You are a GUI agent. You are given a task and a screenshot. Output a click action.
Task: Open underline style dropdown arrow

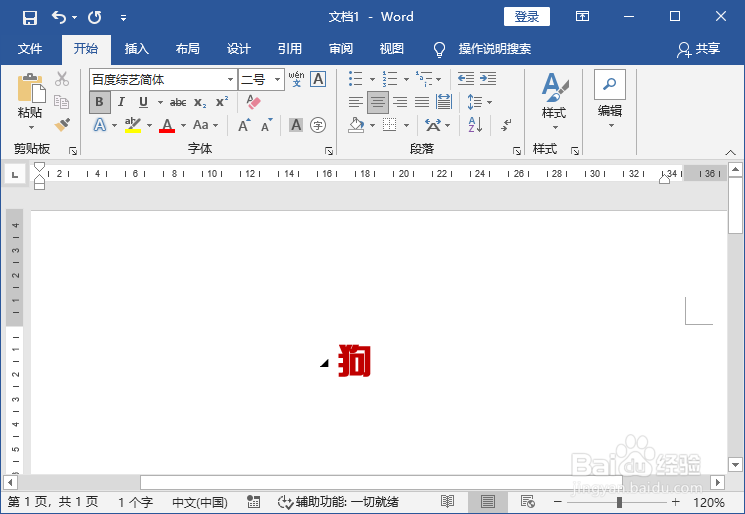160,102
